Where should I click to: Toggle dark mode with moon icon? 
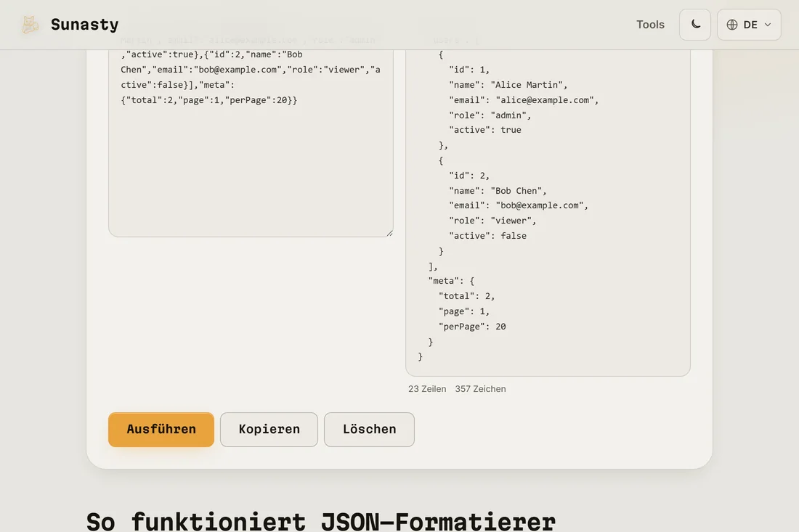(x=695, y=25)
